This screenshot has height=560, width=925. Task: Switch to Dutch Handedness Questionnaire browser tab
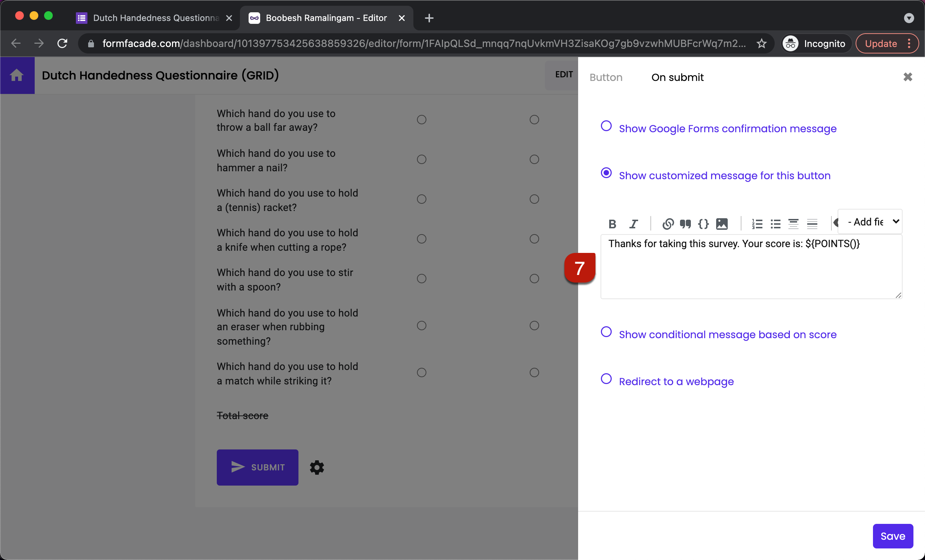(155, 18)
